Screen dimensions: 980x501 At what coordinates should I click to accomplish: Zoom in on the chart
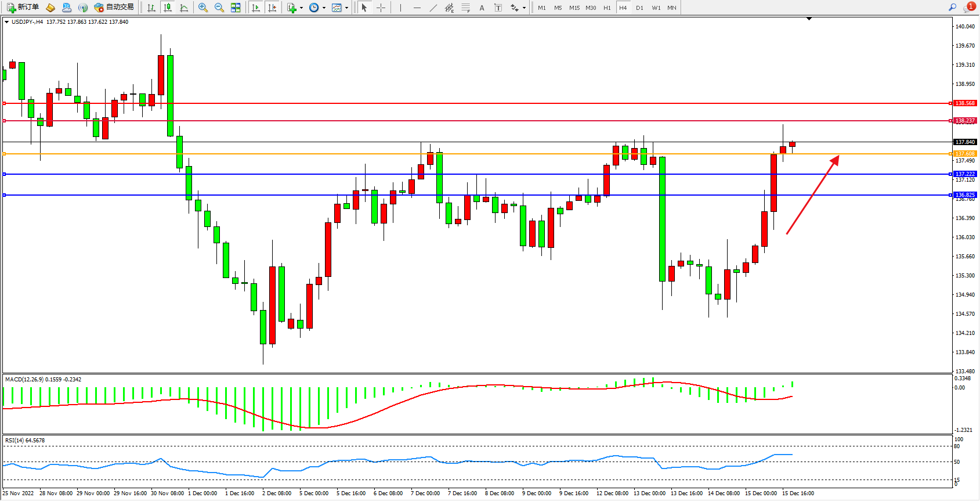click(203, 8)
